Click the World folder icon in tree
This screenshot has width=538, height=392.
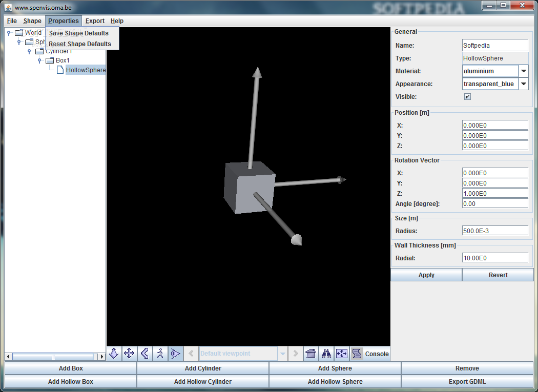19,33
